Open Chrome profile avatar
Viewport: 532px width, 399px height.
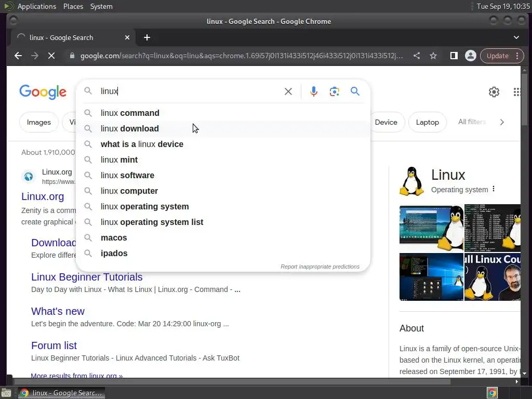click(471, 56)
